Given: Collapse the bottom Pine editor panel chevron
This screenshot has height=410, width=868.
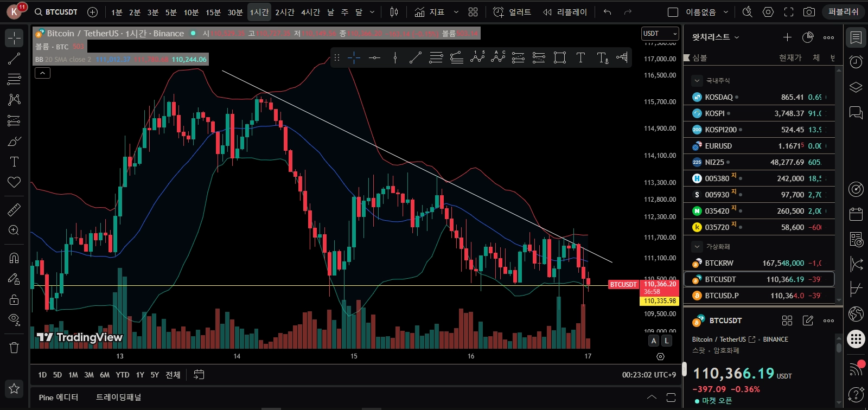Looking at the screenshot, I should [652, 398].
